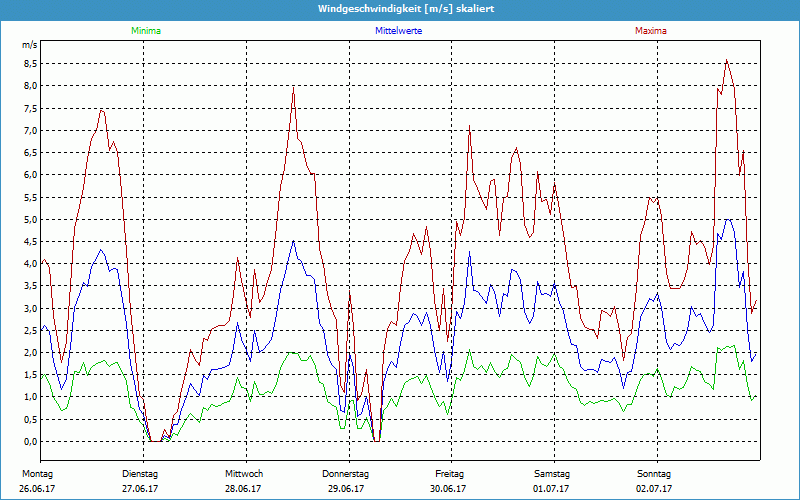Click the 'Samstag' day label

pyautogui.click(x=552, y=474)
